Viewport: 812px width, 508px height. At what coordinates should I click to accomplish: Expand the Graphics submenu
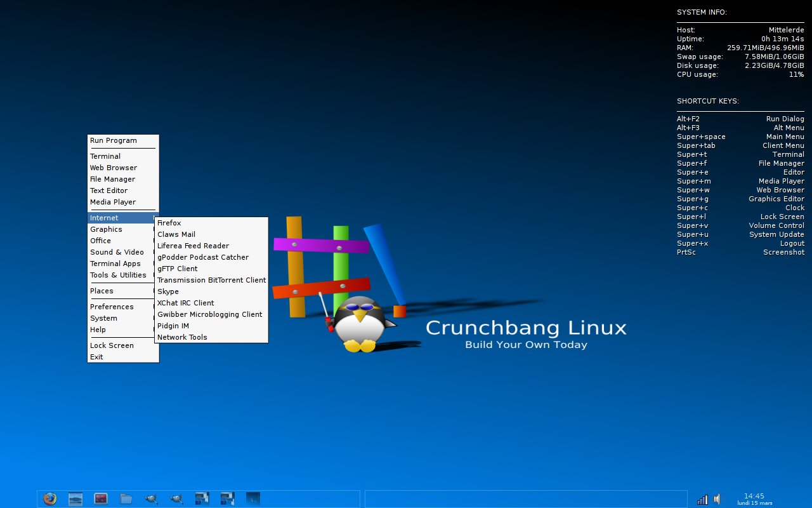106,229
